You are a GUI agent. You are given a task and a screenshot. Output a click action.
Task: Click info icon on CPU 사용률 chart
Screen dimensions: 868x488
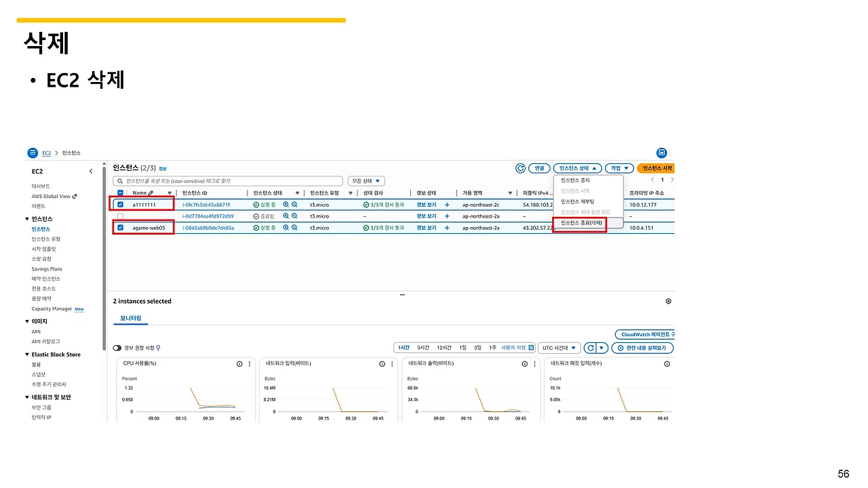(239, 364)
